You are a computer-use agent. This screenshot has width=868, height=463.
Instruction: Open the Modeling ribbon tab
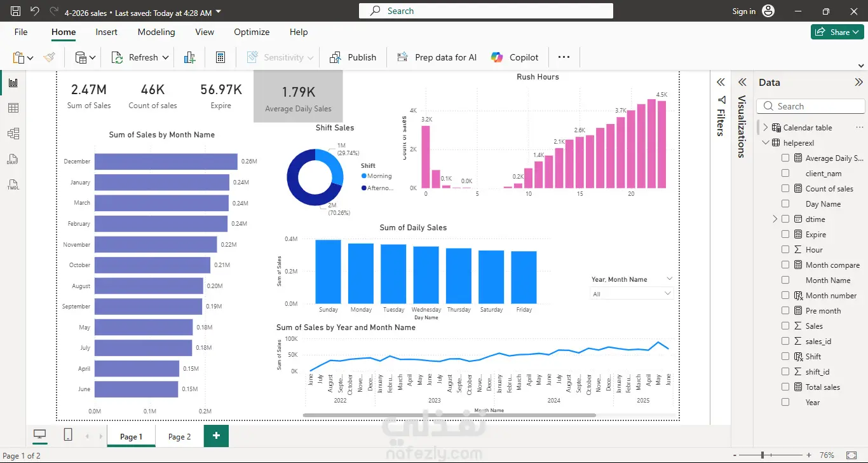coord(156,32)
